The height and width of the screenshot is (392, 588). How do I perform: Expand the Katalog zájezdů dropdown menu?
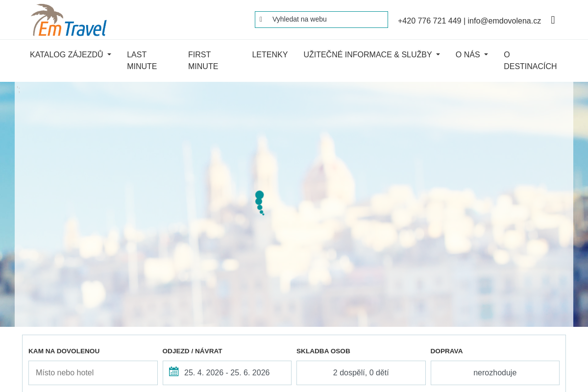70,55
